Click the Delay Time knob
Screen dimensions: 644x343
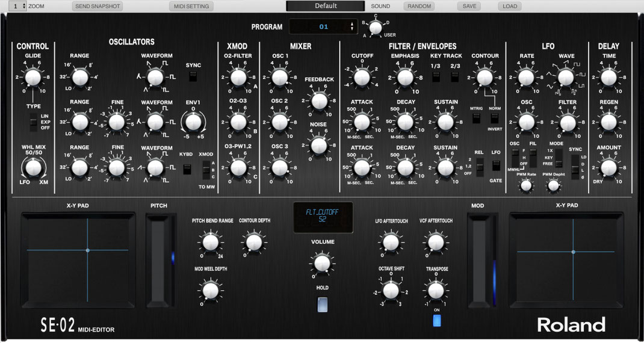click(608, 78)
